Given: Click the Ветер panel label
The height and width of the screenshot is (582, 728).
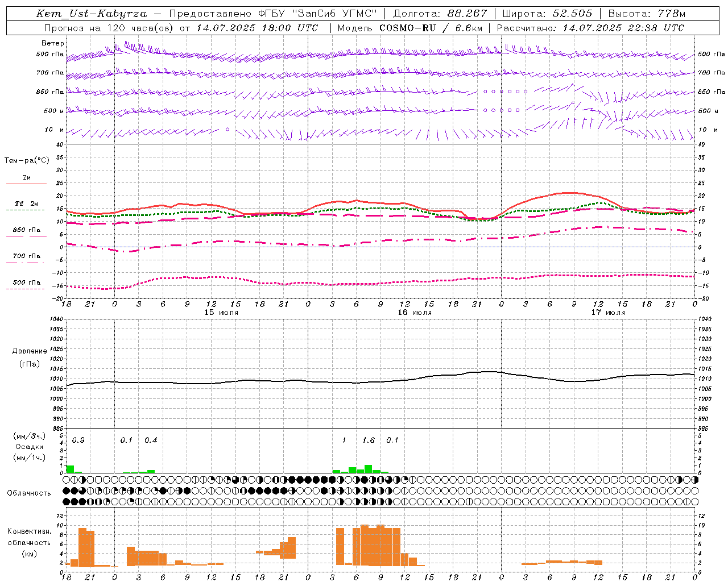Looking at the screenshot, I should (53, 43).
